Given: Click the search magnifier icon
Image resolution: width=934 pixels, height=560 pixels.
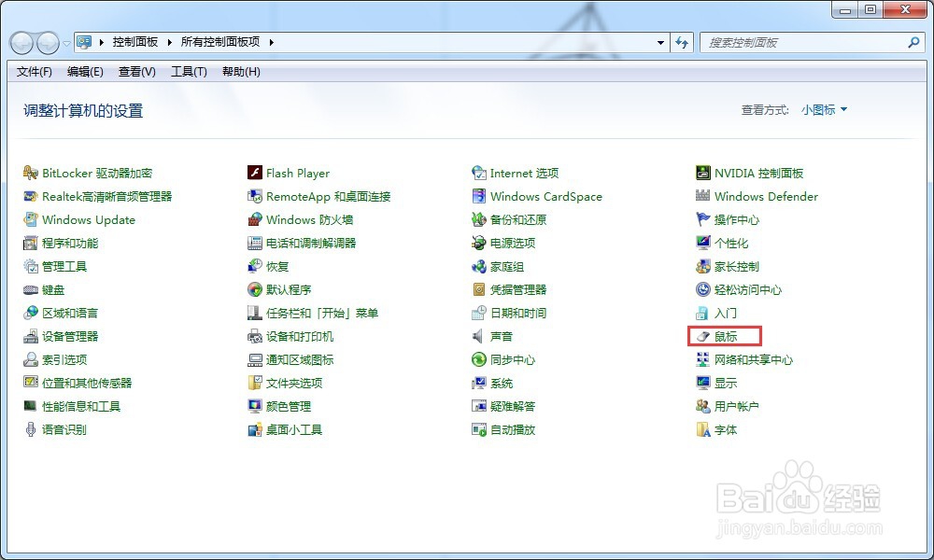Looking at the screenshot, I should 913,42.
